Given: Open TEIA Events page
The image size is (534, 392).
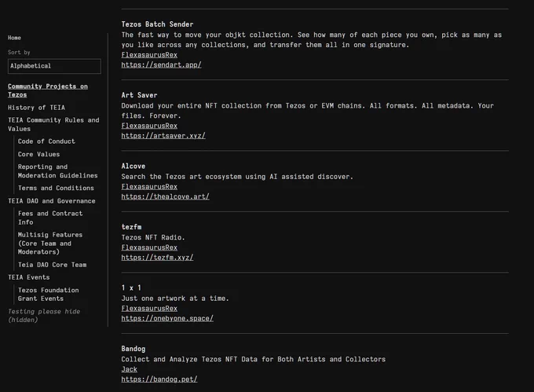Looking at the screenshot, I should pos(28,277).
